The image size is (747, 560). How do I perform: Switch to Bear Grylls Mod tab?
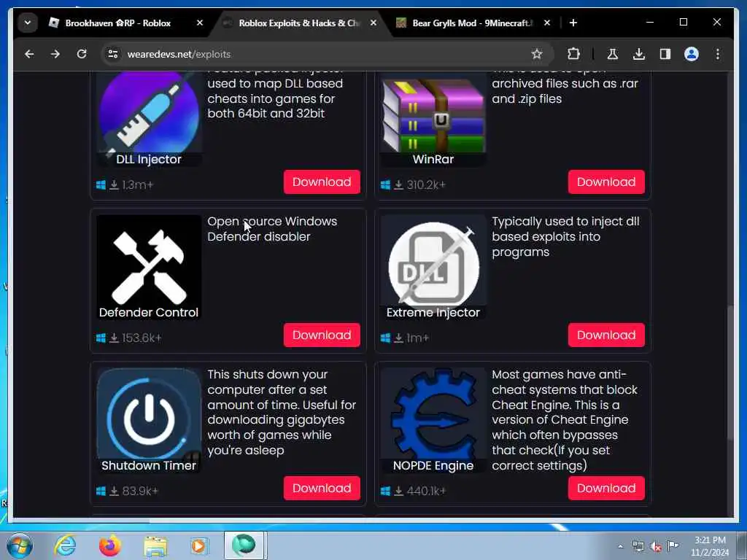(472, 23)
